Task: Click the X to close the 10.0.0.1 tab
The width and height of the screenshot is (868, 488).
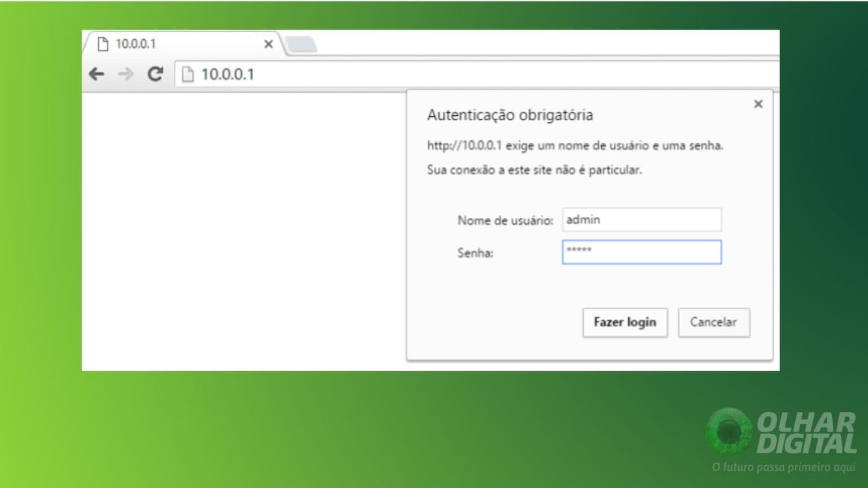Action: (x=268, y=44)
